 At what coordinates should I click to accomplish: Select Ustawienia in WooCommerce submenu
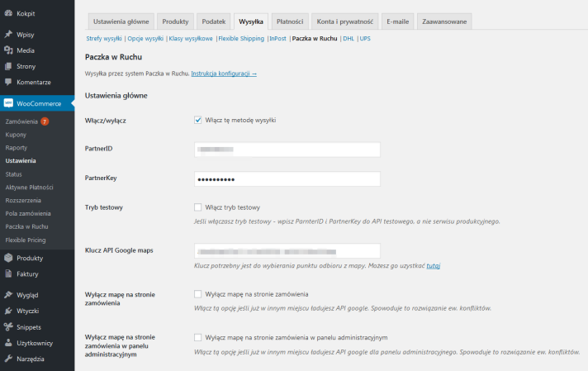coord(21,160)
